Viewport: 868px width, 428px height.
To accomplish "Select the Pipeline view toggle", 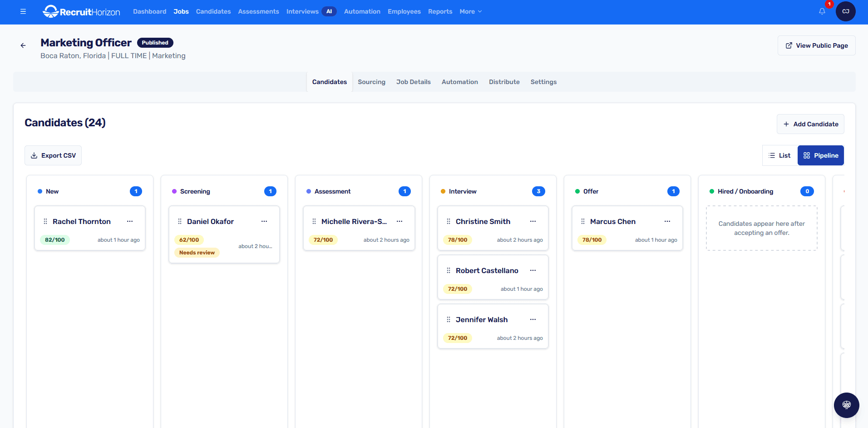I will coord(821,155).
